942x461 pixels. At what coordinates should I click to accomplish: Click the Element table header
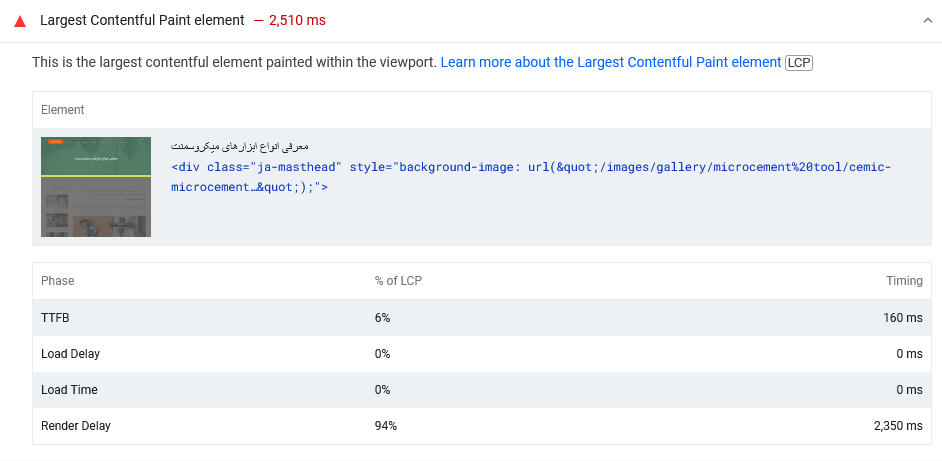click(x=63, y=110)
